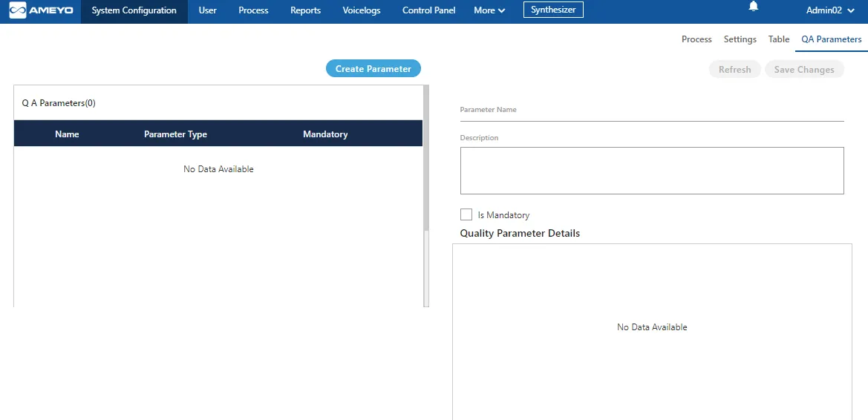Click the Parameter Type column header
This screenshot has width=868, height=420.
click(x=175, y=134)
